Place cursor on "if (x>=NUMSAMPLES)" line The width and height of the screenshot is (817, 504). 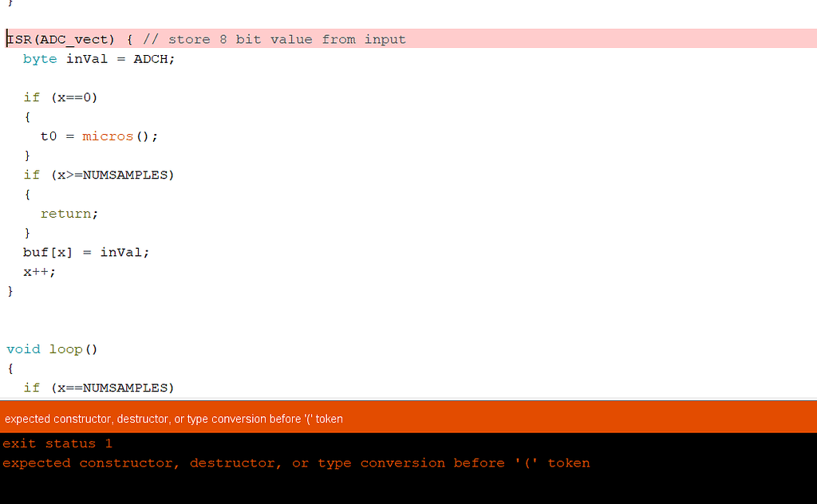tap(98, 175)
